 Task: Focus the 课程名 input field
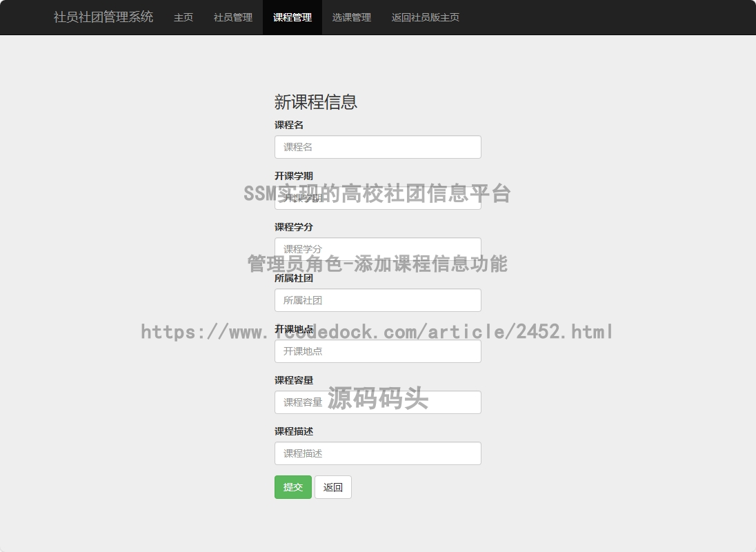[x=378, y=147]
